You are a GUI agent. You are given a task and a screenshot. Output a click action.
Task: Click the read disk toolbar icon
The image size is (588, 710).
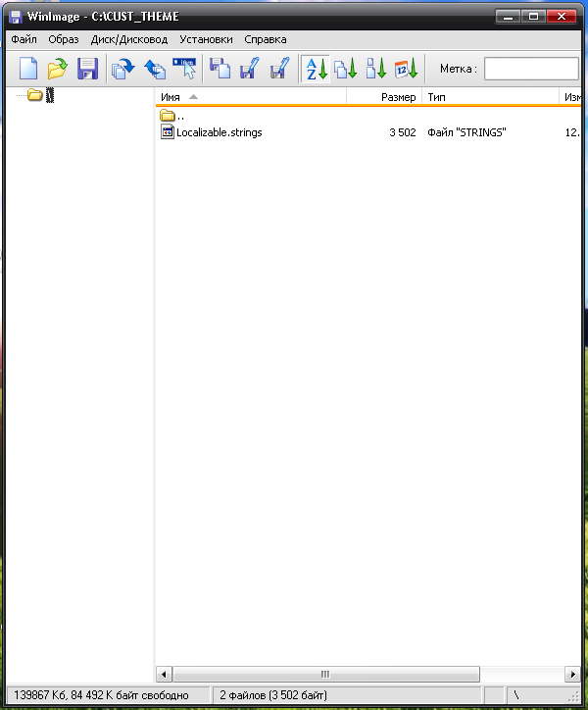[x=123, y=69]
